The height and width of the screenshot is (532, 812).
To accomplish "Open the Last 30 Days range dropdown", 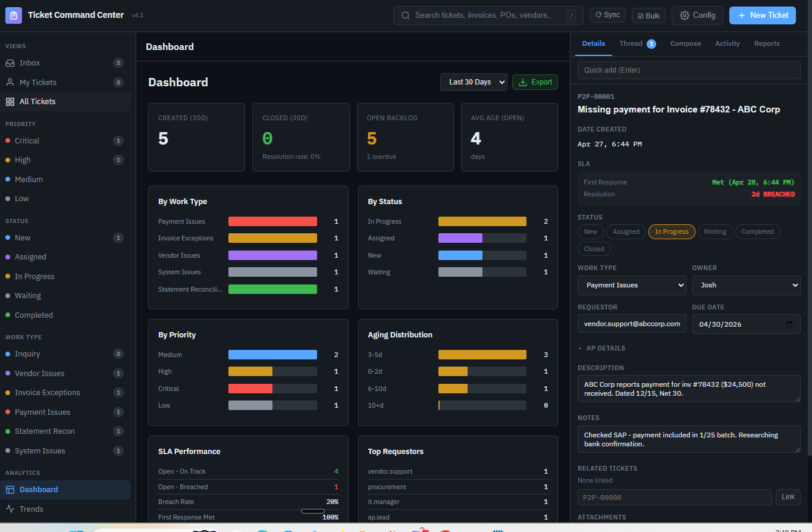I will point(474,82).
